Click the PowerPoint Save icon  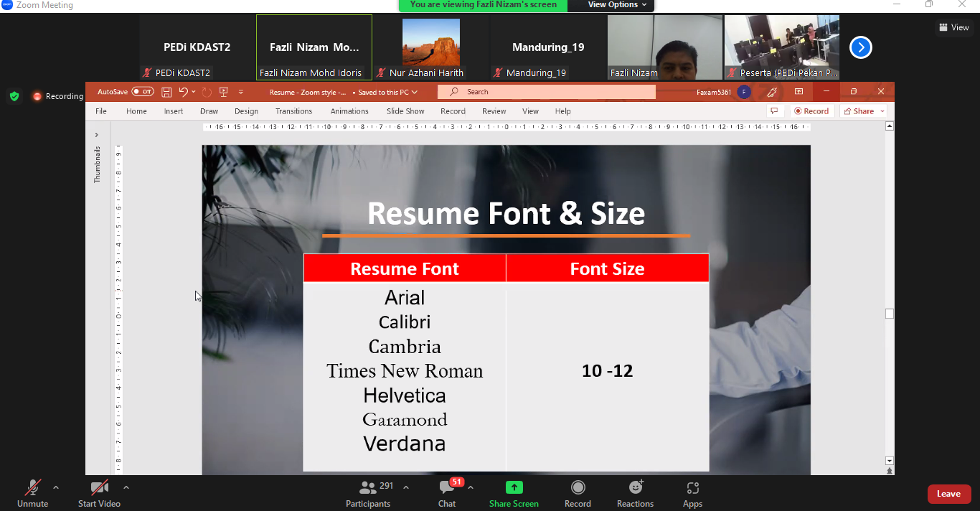pos(166,92)
